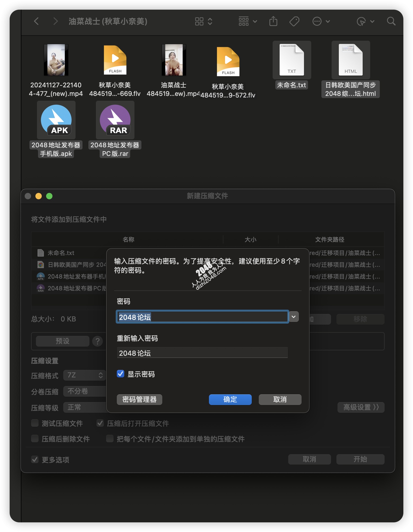Click the 重新输入密码 text field
The width and height of the screenshot is (413, 532).
[202, 353]
